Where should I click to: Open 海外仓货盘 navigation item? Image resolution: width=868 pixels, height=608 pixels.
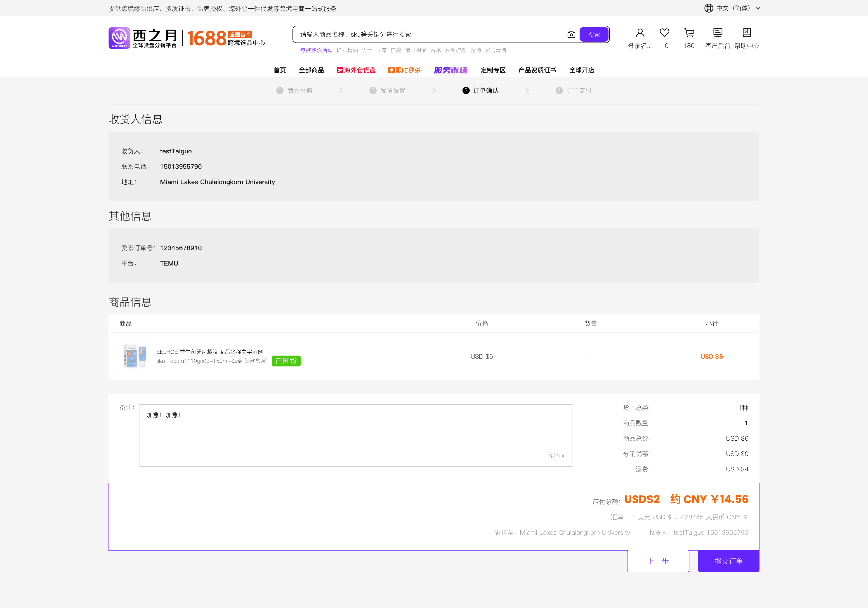pos(356,70)
